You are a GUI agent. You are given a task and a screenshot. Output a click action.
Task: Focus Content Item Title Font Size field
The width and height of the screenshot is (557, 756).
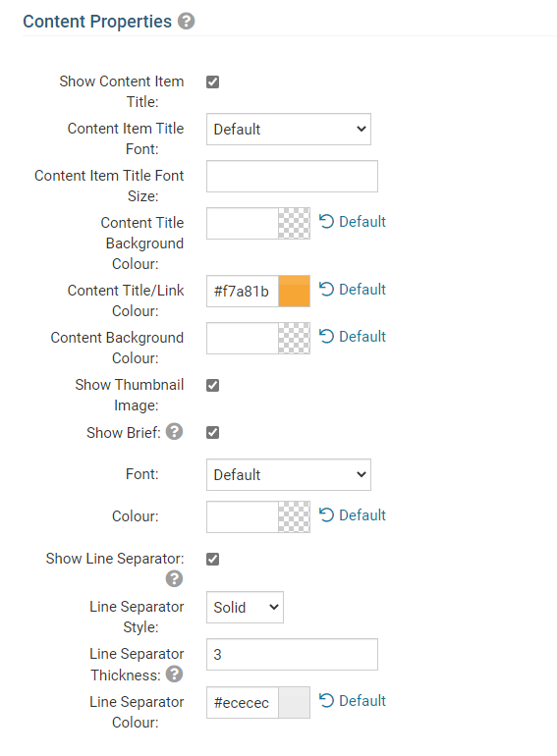(x=292, y=177)
